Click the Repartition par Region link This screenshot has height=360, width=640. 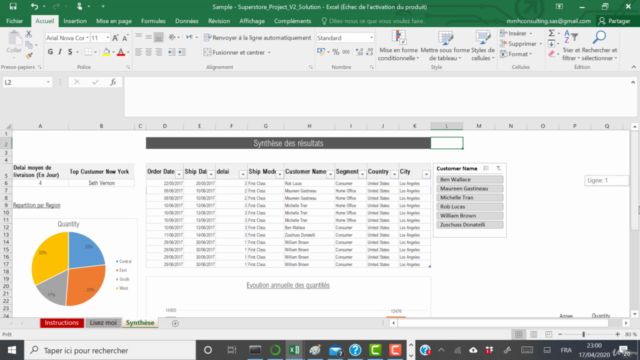click(37, 205)
